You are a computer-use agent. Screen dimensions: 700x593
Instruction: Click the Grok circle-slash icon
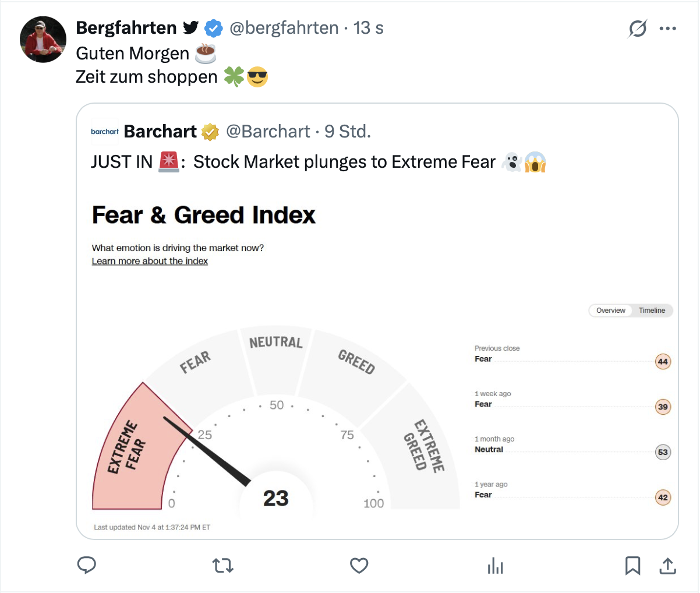pos(638,28)
